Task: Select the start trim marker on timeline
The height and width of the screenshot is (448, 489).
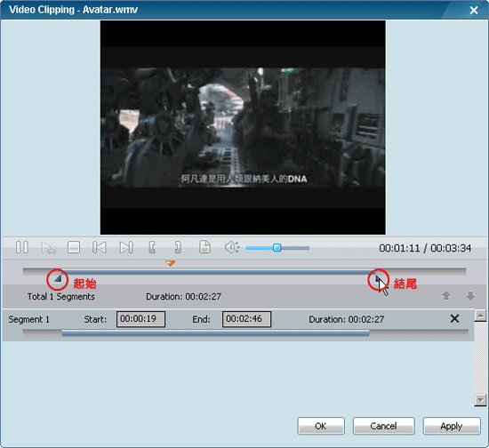Action: (x=58, y=279)
